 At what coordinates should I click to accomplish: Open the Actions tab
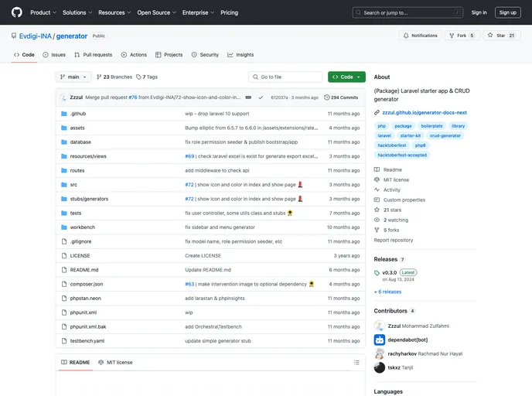click(134, 55)
